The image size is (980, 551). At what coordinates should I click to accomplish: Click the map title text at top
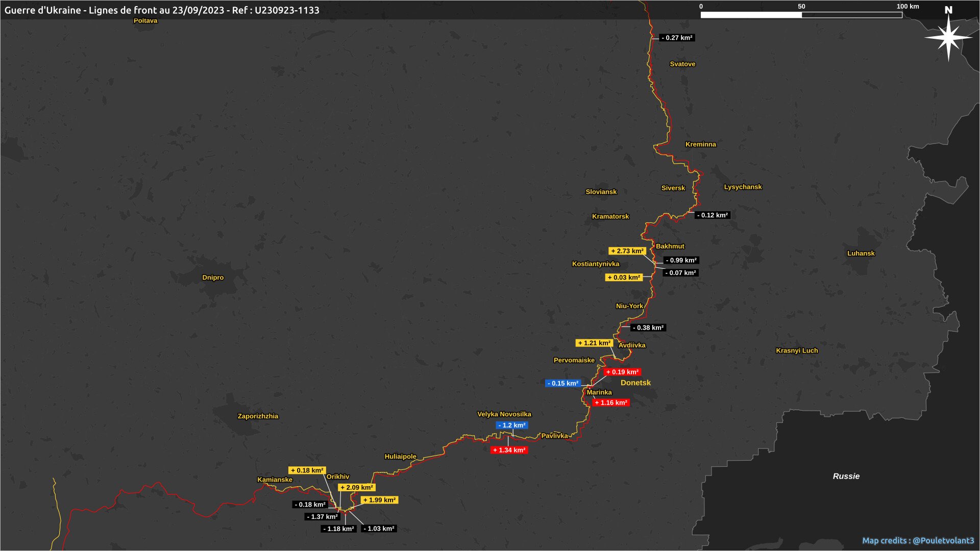[162, 10]
